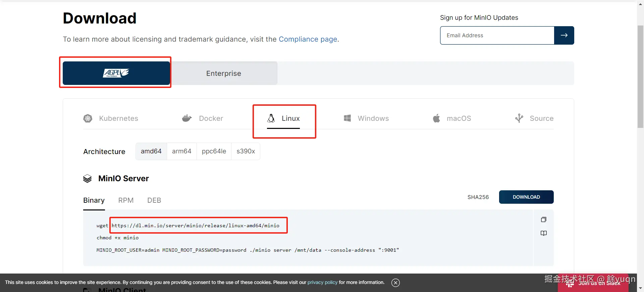
Task: Click the 'chmod +x minio' command line
Action: 118,238
